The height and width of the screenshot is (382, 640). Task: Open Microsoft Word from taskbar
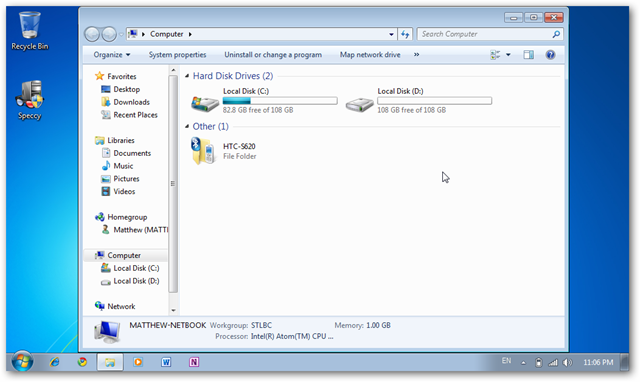166,362
